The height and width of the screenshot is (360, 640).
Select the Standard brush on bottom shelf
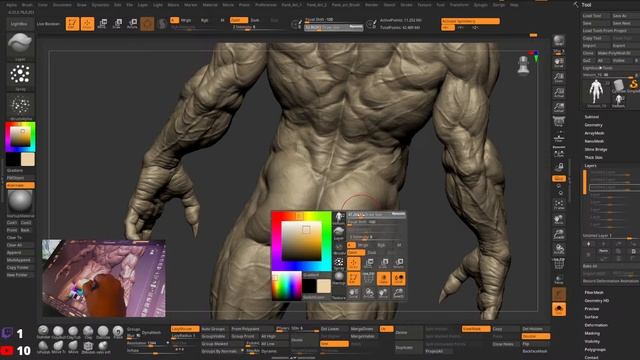[x=43, y=332]
